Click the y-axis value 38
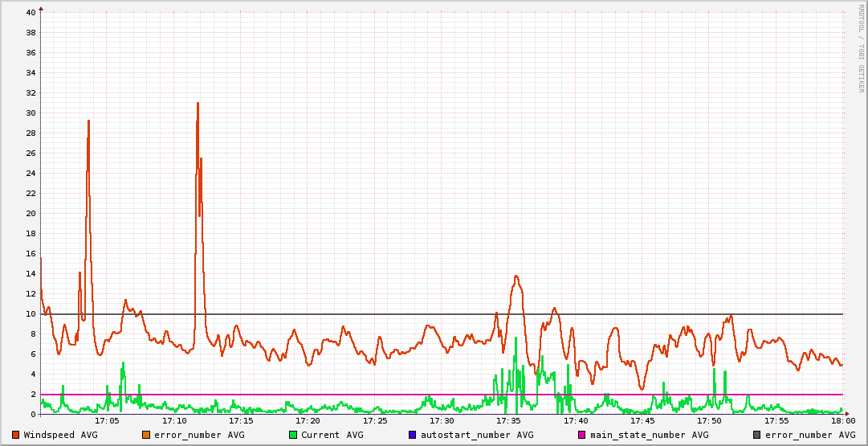 coord(31,33)
